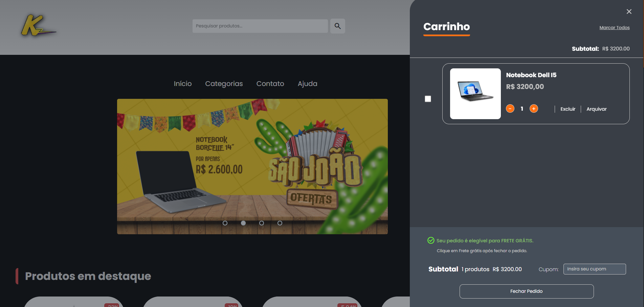Click the Produtos em destaque heading
Image resolution: width=644 pixels, height=307 pixels.
point(88,276)
